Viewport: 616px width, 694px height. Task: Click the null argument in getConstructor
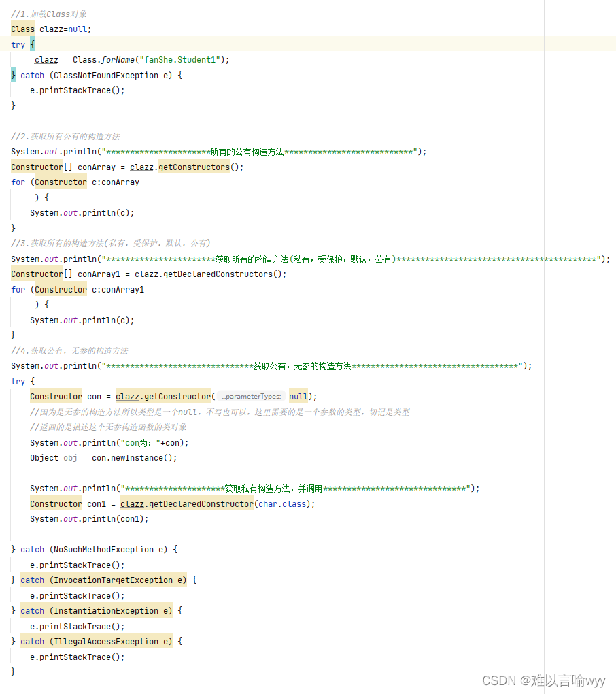coord(296,396)
